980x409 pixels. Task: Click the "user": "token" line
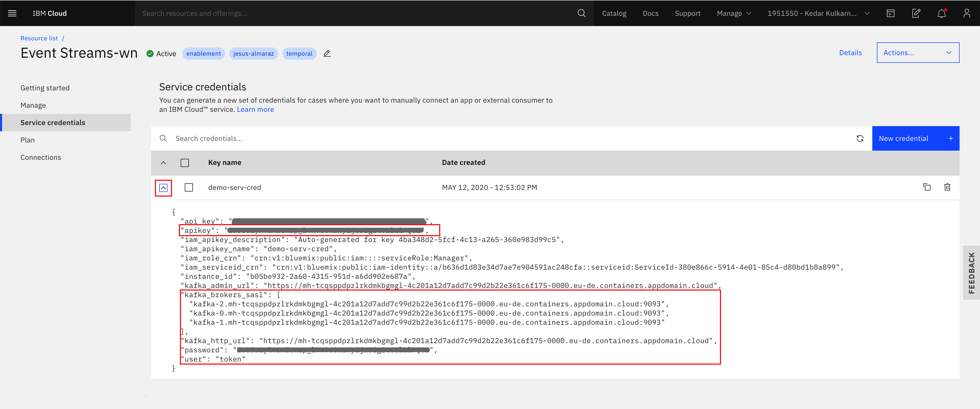point(213,359)
